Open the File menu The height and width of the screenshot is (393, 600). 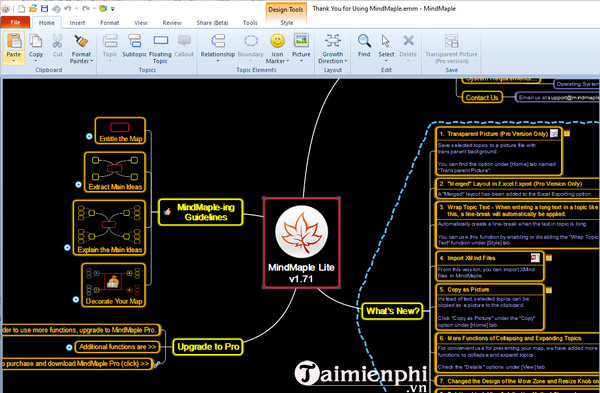pyautogui.click(x=15, y=22)
